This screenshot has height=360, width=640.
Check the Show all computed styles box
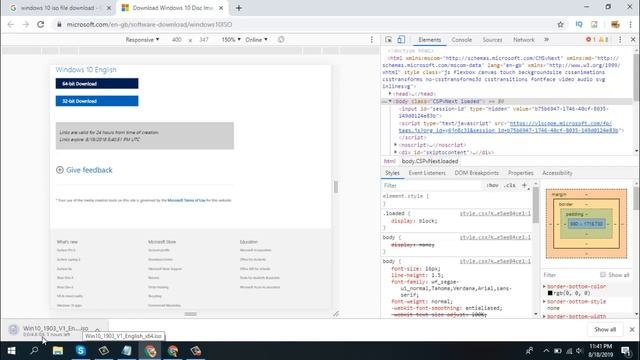pos(603,275)
